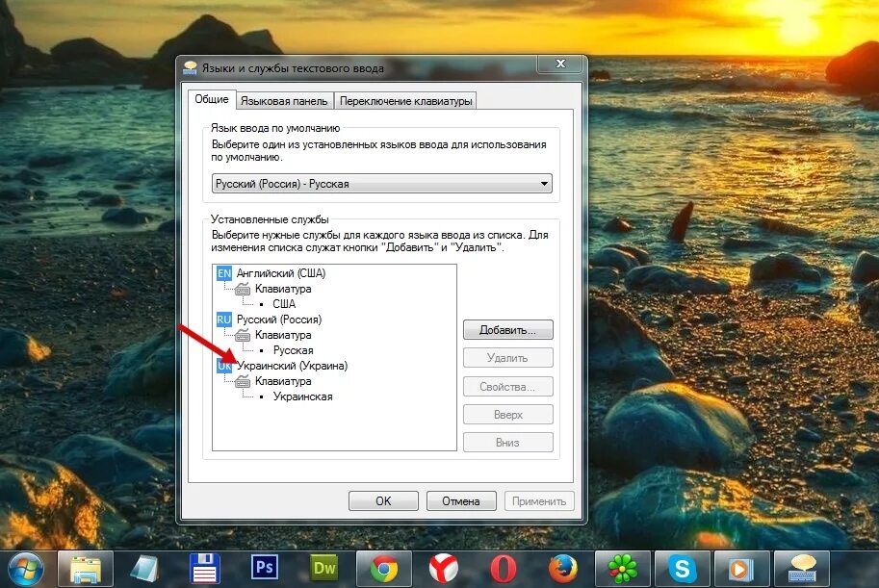The width and height of the screenshot is (879, 588).
Task: Click the Удалить button
Action: 508,358
